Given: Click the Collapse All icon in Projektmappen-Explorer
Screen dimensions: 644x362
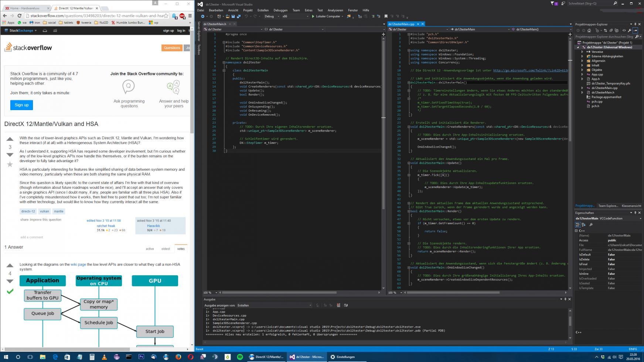Looking at the screenshot, I should (611, 30).
